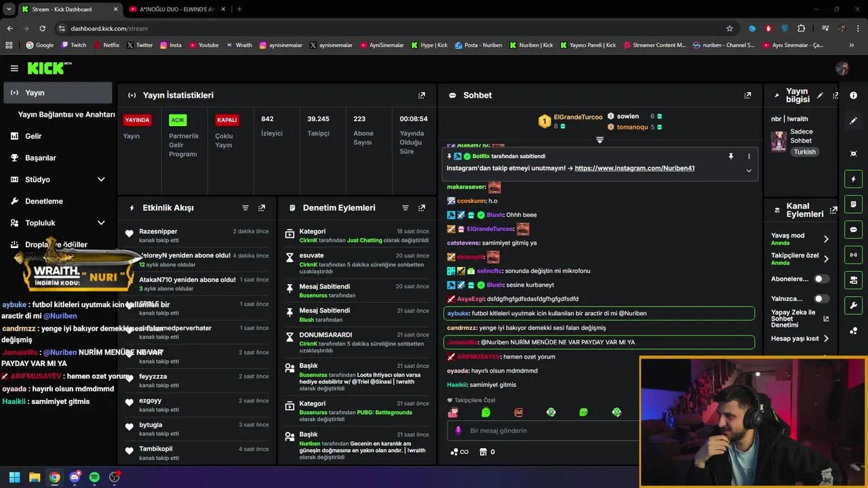Expand the Stüdyo sidebar section
The width and height of the screenshot is (868, 488).
coord(101,180)
